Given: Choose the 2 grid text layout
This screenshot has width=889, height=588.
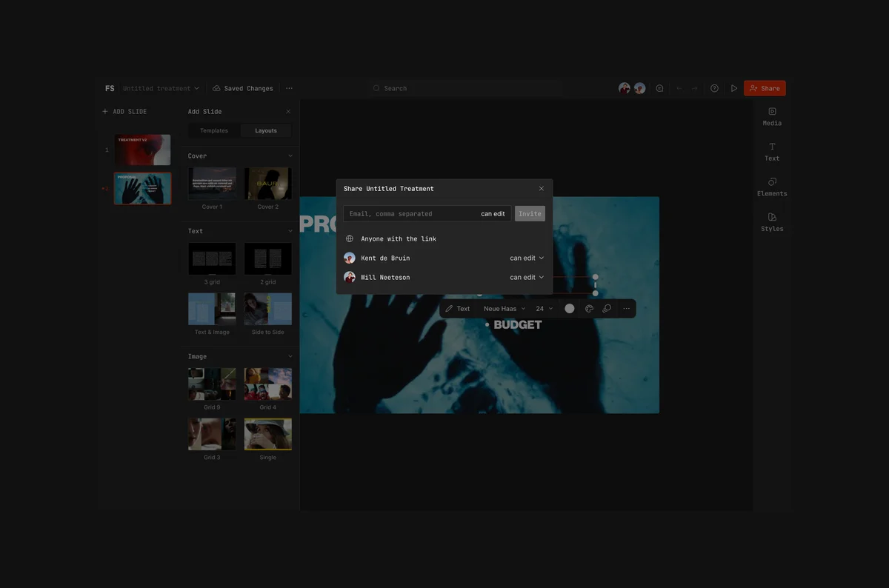Looking at the screenshot, I should tap(267, 258).
